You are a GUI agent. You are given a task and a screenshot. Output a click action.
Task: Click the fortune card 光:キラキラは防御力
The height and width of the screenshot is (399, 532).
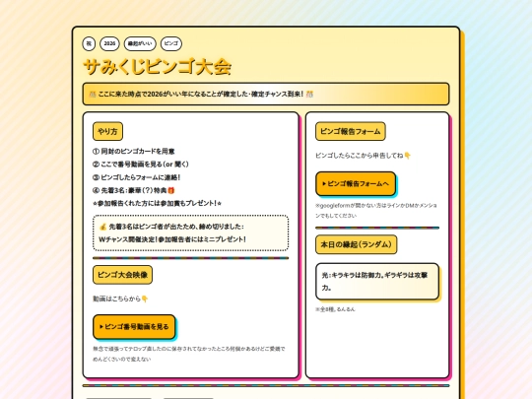[x=377, y=281]
